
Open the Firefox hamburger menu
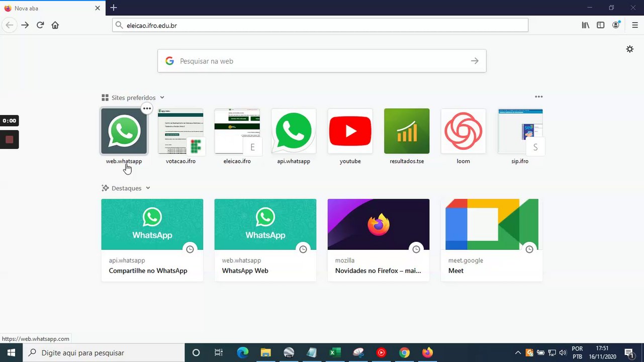coord(635,25)
